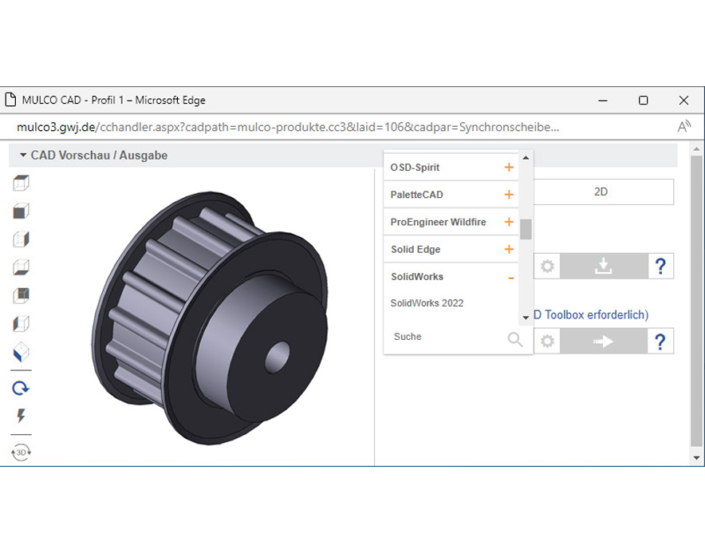Screen dimensions: 705x553
Task: Click the gear icon beside the download button
Action: [x=547, y=266]
